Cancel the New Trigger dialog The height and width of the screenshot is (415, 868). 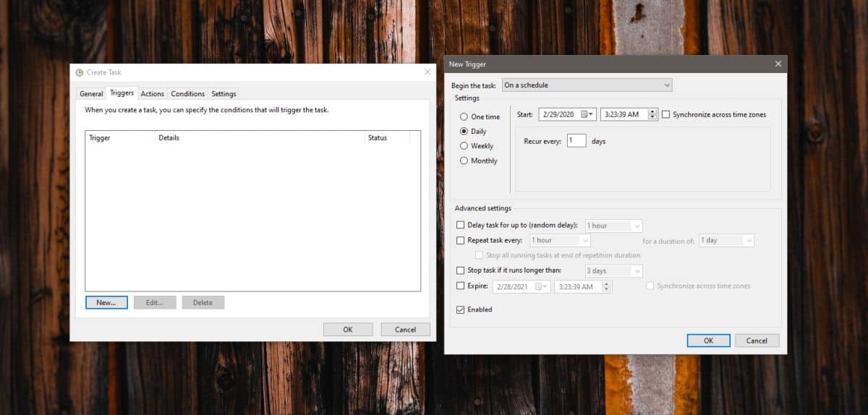pos(757,341)
